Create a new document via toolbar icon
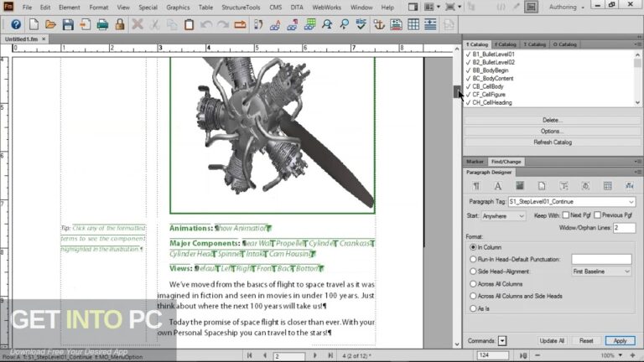The image size is (644, 362). pyautogui.click(x=34, y=24)
